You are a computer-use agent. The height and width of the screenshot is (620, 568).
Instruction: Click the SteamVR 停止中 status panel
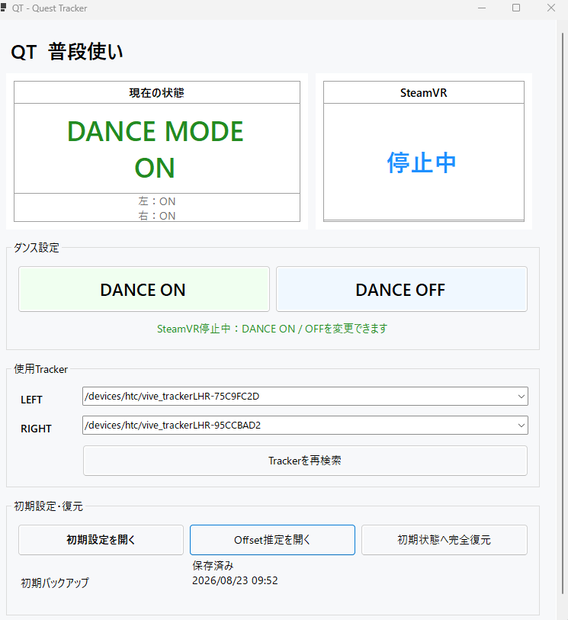424,162
